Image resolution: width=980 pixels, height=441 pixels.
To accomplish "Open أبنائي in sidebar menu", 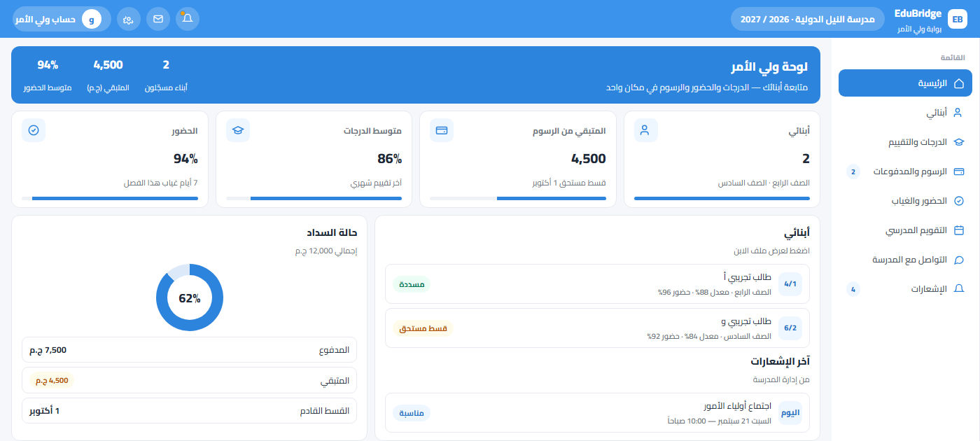I will pos(905,113).
